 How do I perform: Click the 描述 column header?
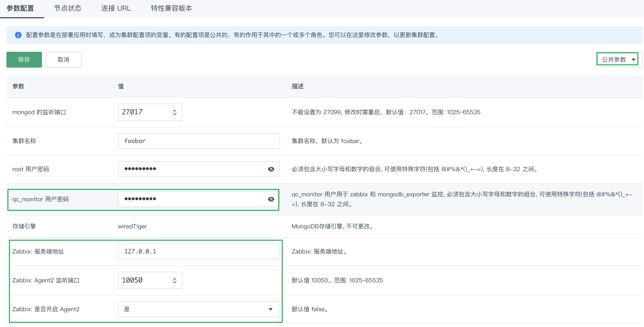pyautogui.click(x=298, y=86)
